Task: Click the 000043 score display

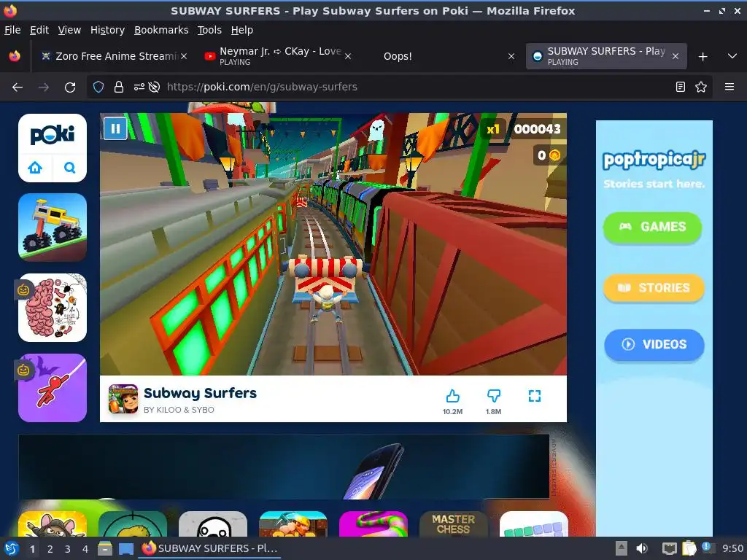Action: coord(538,129)
